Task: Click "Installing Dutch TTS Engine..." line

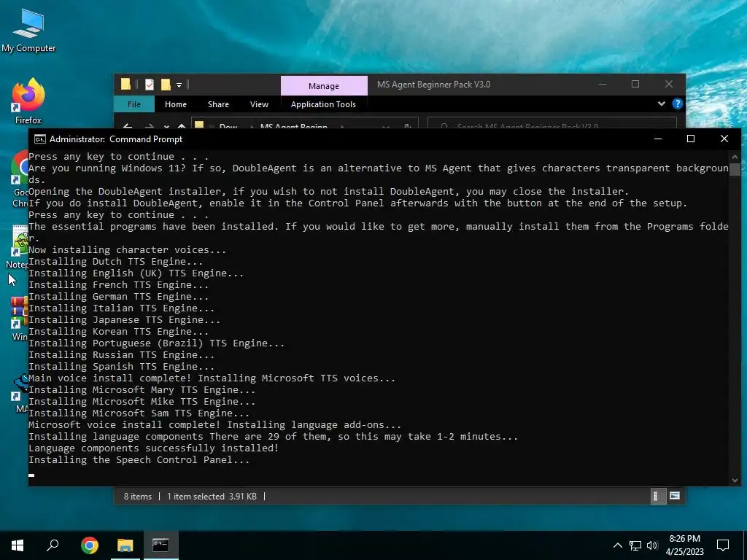Action: [116, 262]
